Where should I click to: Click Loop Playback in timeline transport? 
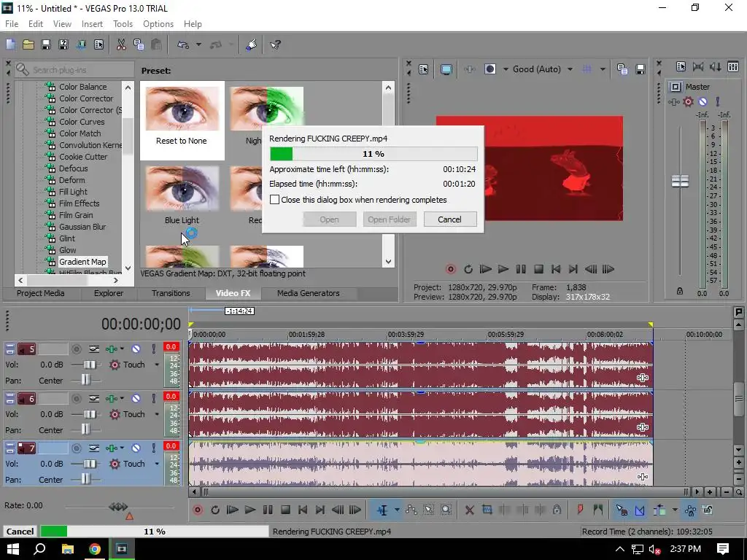coord(215,510)
